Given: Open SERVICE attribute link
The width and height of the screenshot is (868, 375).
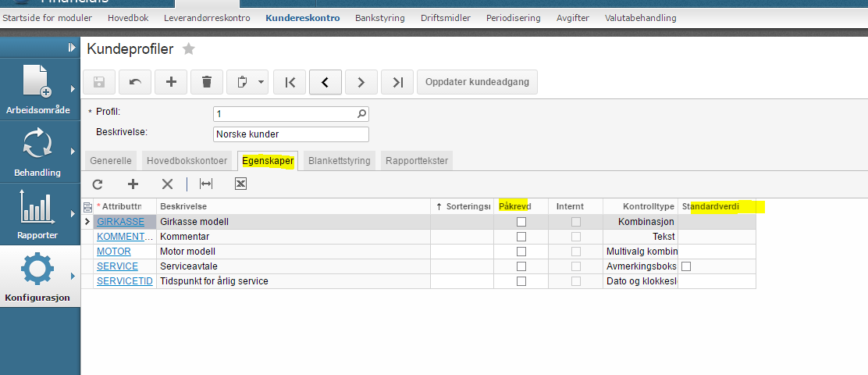Looking at the screenshot, I should pyautogui.click(x=117, y=266).
